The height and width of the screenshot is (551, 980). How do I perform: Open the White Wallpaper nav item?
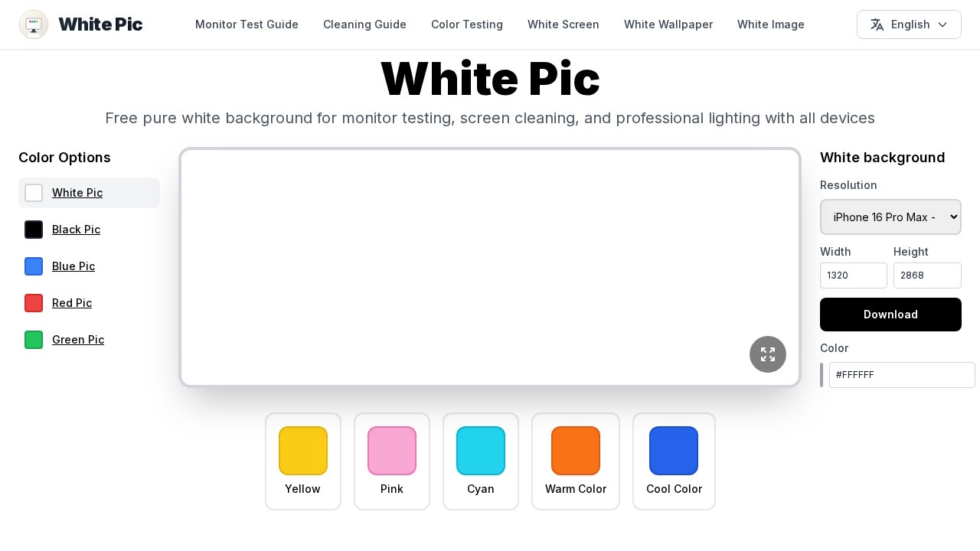pos(668,24)
